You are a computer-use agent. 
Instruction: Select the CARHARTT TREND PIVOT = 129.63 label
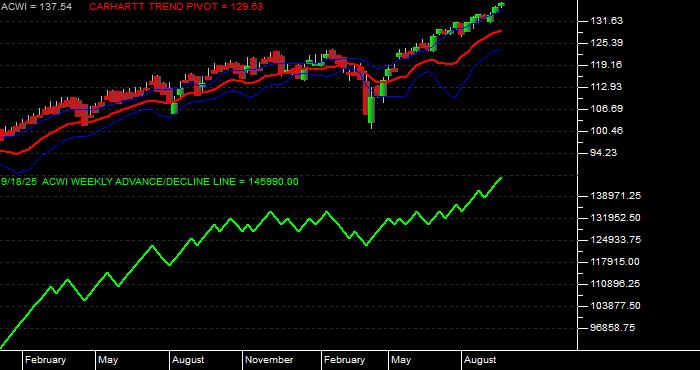tap(176, 7)
